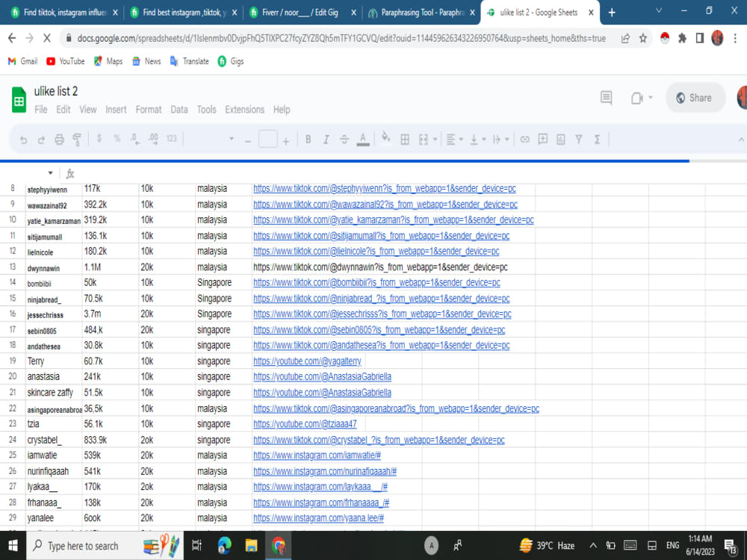Click the redo icon in toolbar
The height and width of the screenshot is (560, 747).
click(41, 140)
